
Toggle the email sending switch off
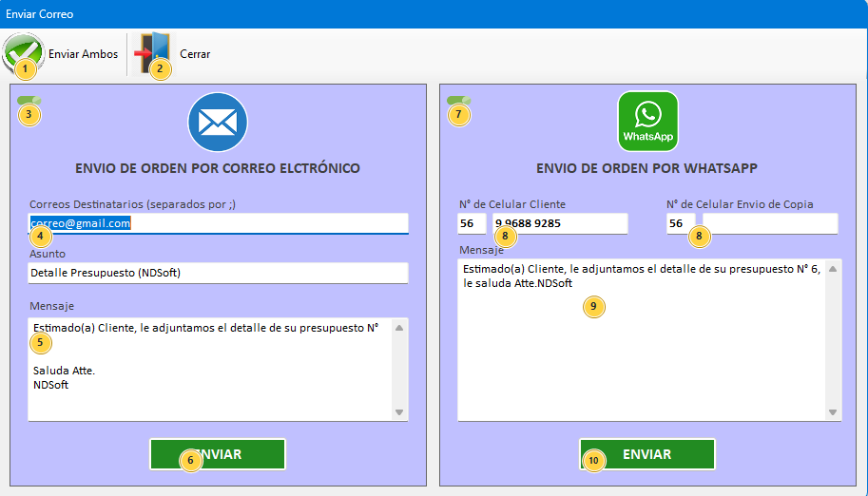pos(29,100)
